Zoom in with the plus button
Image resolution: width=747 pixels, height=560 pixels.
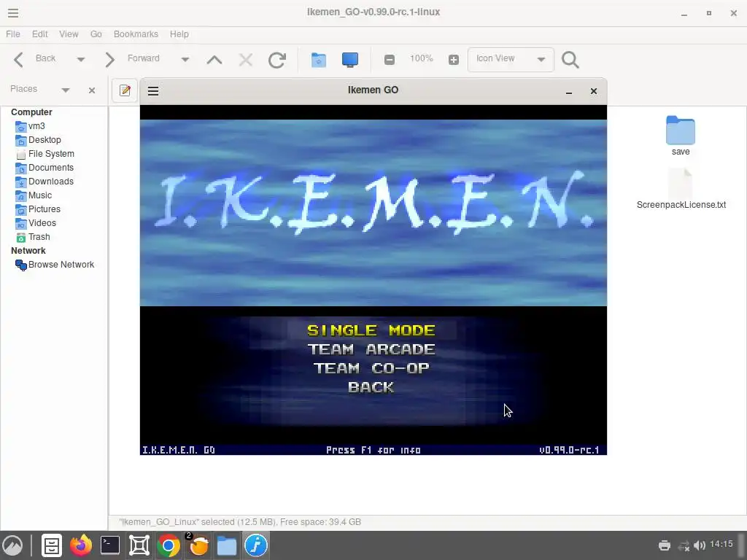click(x=454, y=60)
